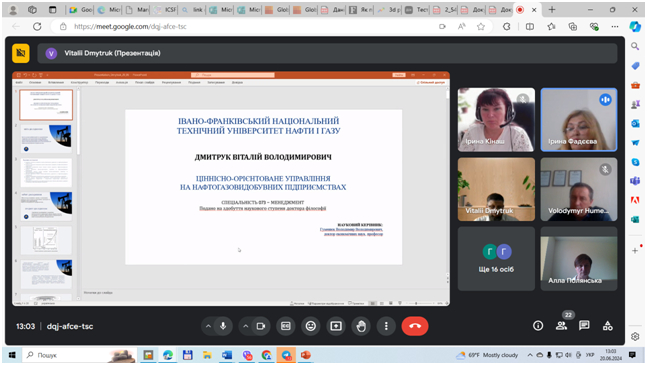The width and height of the screenshot is (647, 365).
Task: Open meeting details info icon
Action: [538, 326]
